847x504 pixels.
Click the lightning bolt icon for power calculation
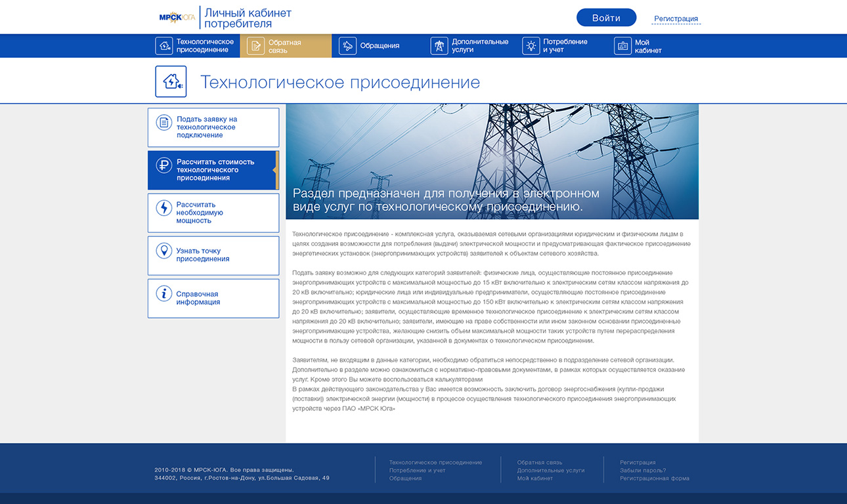pyautogui.click(x=163, y=208)
